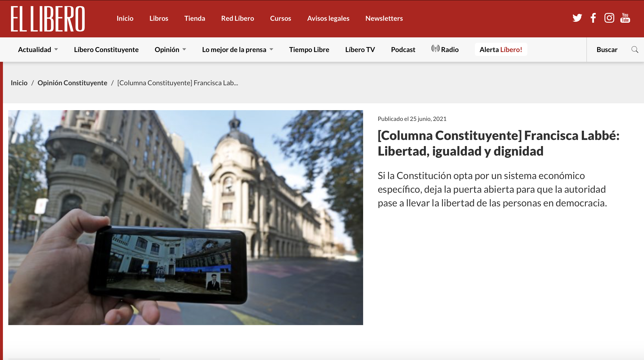Click the article summary paragraph
The height and width of the screenshot is (360, 644).
492,189
